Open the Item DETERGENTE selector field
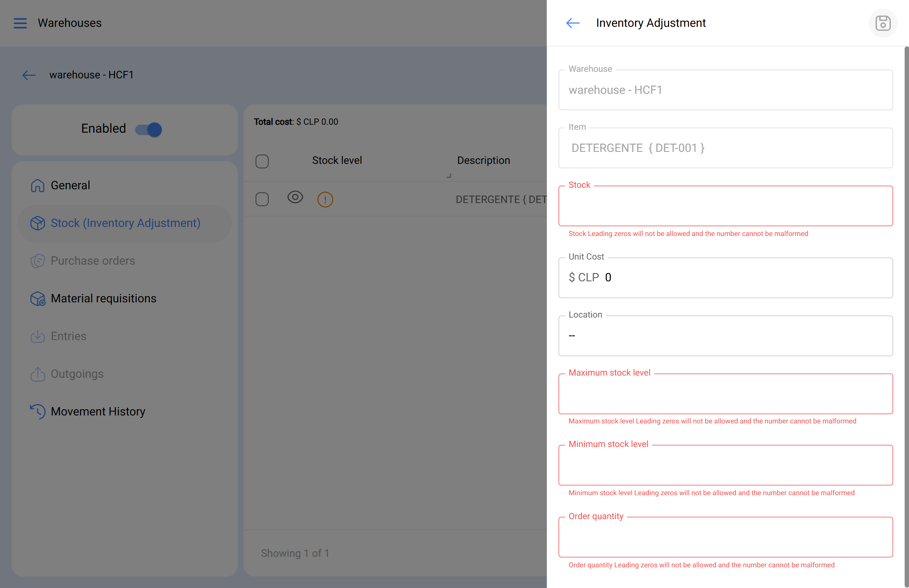This screenshot has width=909, height=588. (725, 148)
